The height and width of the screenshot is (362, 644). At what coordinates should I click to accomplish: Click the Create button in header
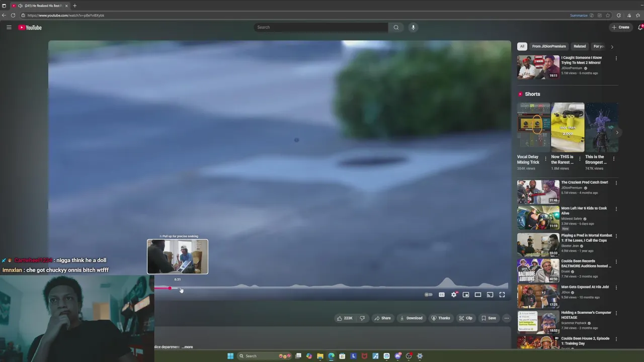(x=621, y=27)
